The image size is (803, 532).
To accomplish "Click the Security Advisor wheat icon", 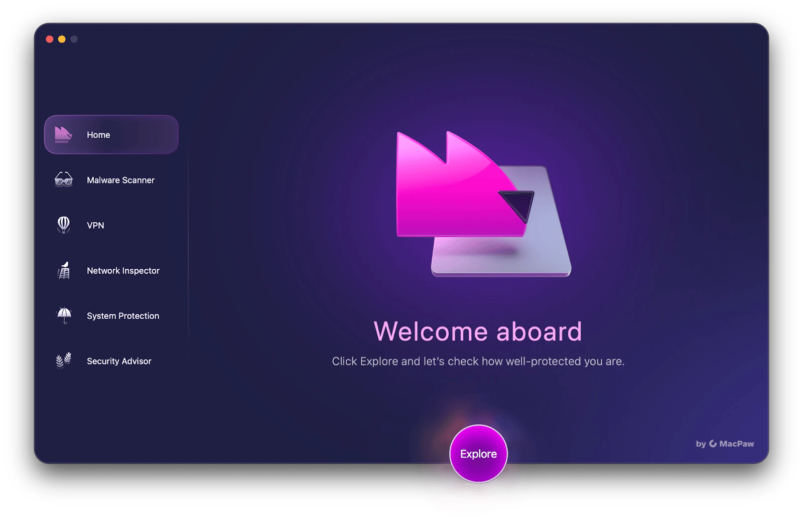I will click(63, 361).
